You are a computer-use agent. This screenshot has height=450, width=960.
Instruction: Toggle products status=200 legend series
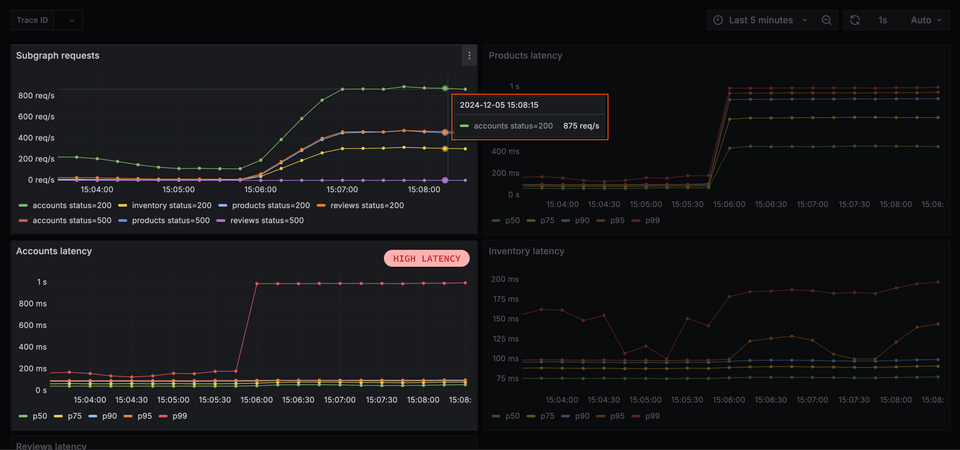tap(264, 206)
